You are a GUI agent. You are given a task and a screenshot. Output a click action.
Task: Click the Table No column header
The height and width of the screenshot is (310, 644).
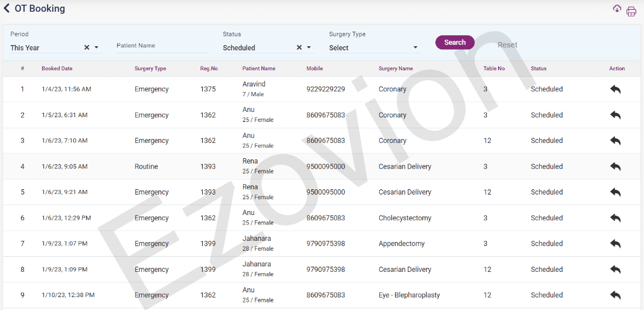point(494,69)
